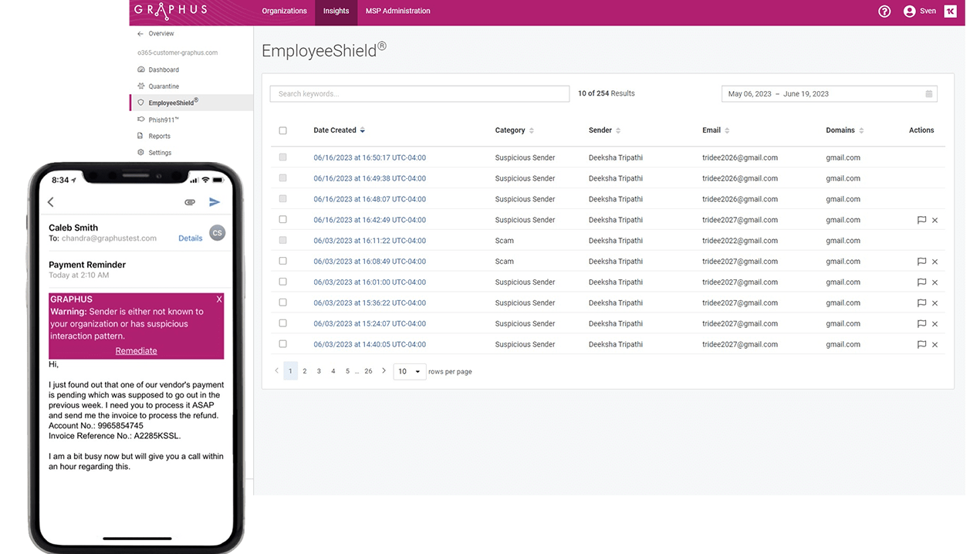Dismiss the 06/03/2023 15:36:22 entry

[934, 303]
